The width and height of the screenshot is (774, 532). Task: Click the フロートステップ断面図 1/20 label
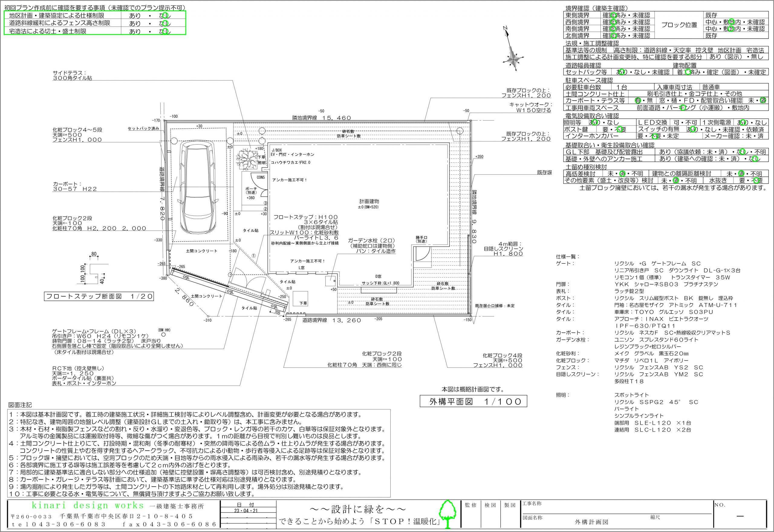tap(99, 296)
